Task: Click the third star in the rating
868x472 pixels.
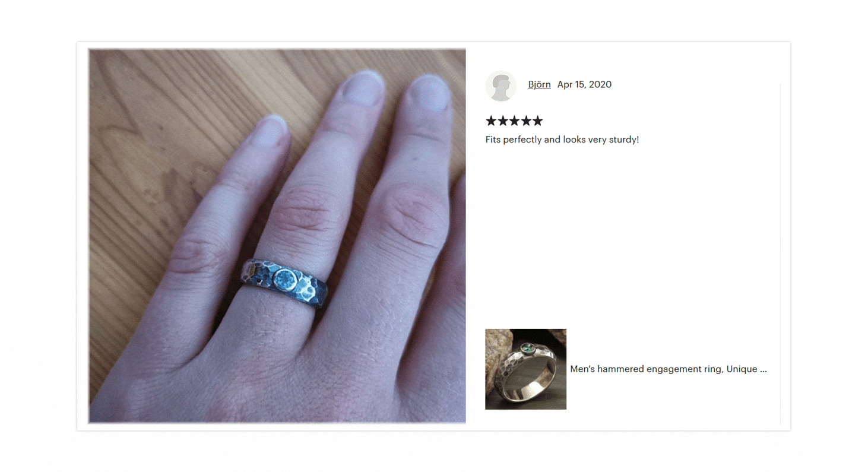Action: pyautogui.click(x=514, y=121)
